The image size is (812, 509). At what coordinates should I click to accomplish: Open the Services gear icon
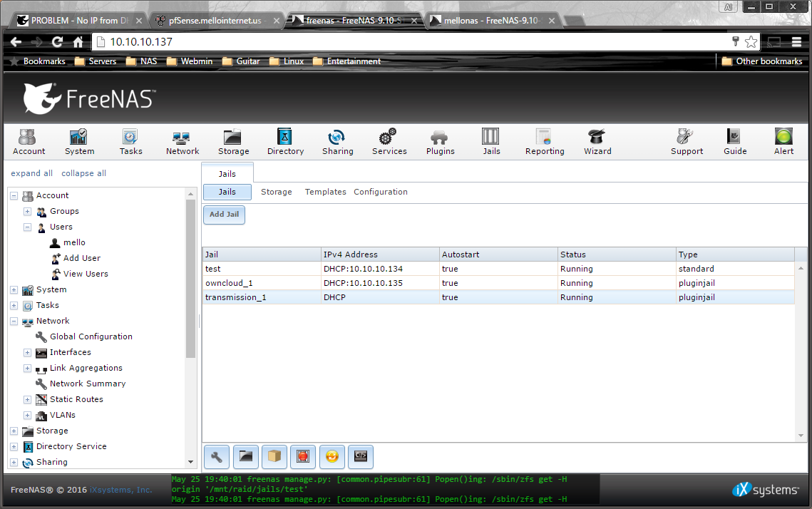(389, 141)
